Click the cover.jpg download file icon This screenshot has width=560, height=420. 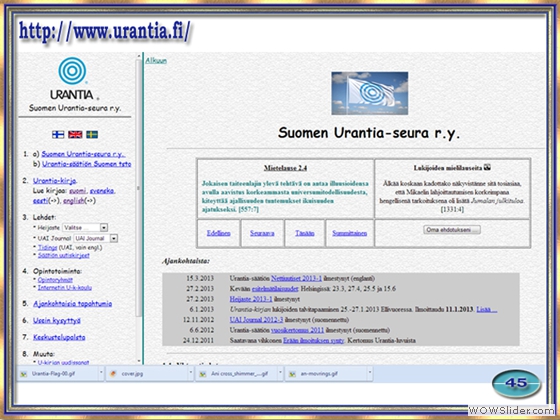tap(113, 374)
